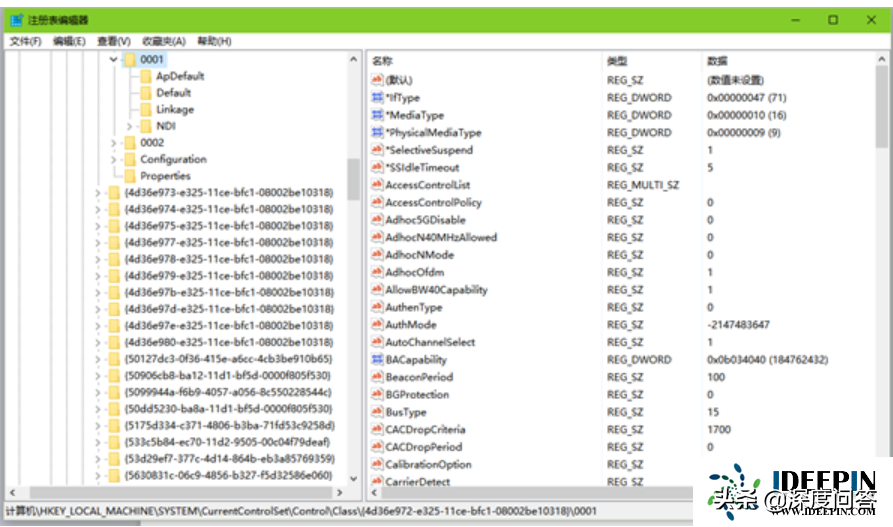The image size is (893, 527).
Task: Click the AuthenType value icon
Action: 377,307
